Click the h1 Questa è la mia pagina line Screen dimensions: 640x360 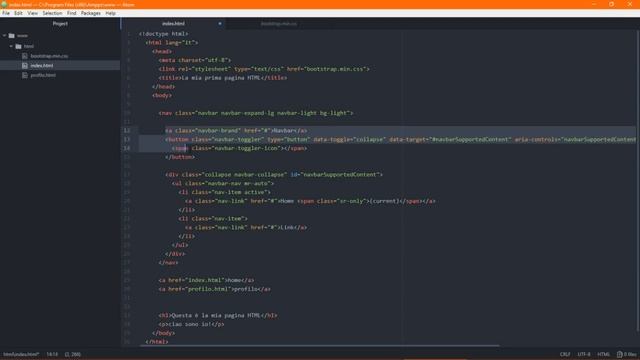(218, 316)
